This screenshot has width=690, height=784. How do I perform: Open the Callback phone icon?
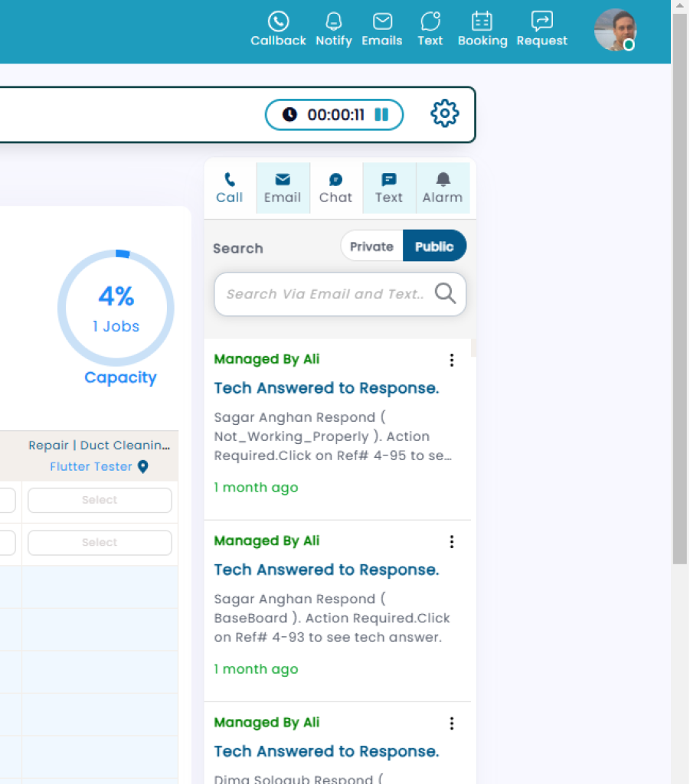[278, 21]
